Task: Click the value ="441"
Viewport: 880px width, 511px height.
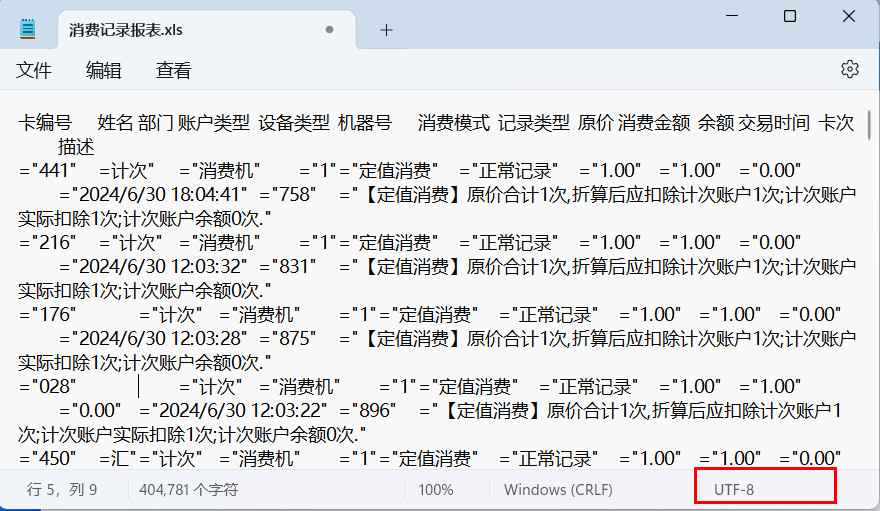Action: tap(47, 171)
